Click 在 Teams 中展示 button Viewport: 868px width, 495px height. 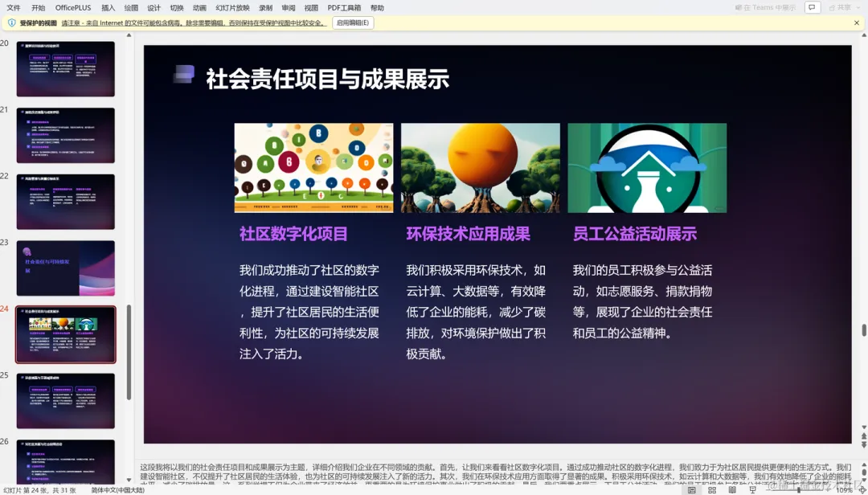click(766, 7)
